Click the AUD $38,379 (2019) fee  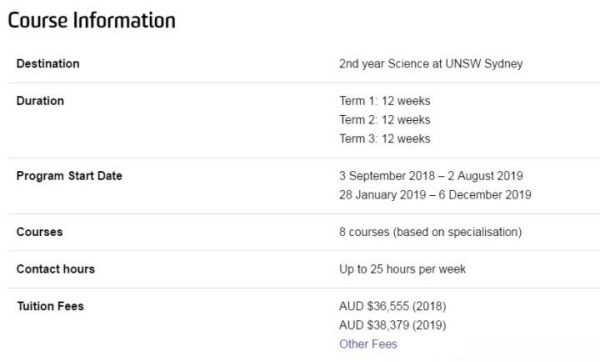pyautogui.click(x=393, y=325)
